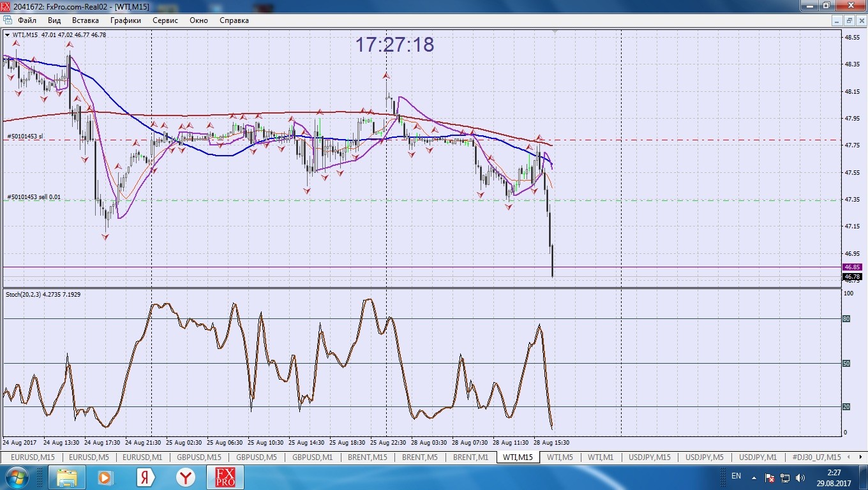
Task: Open the Графики menu
Action: tap(125, 20)
